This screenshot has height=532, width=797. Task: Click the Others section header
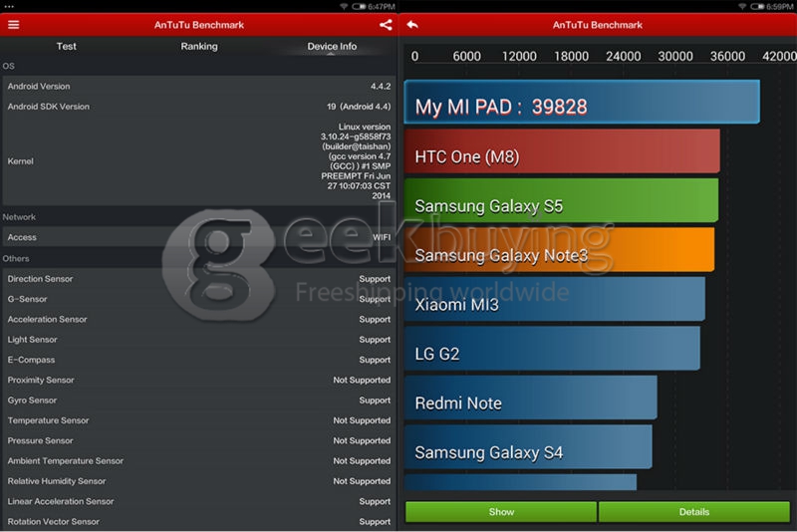(16, 259)
